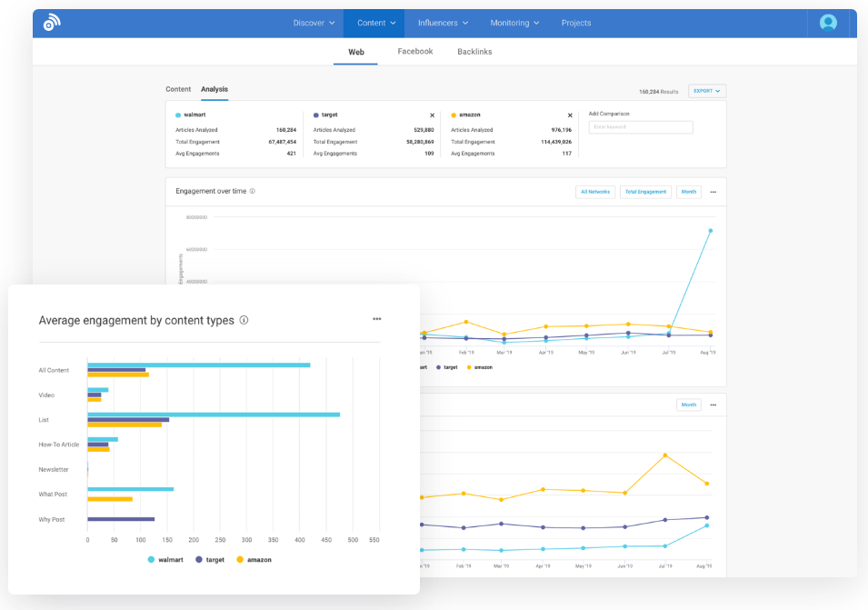Open the Export dropdown
The width and height of the screenshot is (868, 610).
pos(707,91)
